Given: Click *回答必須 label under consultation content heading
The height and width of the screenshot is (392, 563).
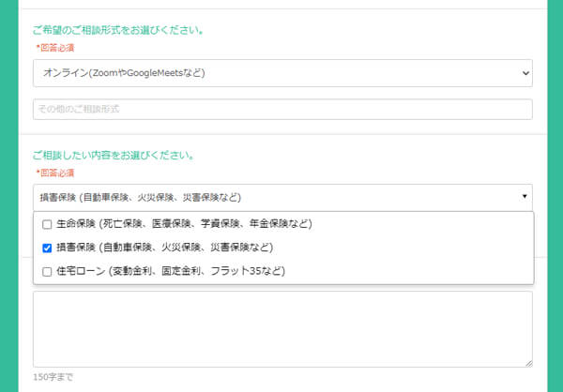Looking at the screenshot, I should (x=54, y=173).
